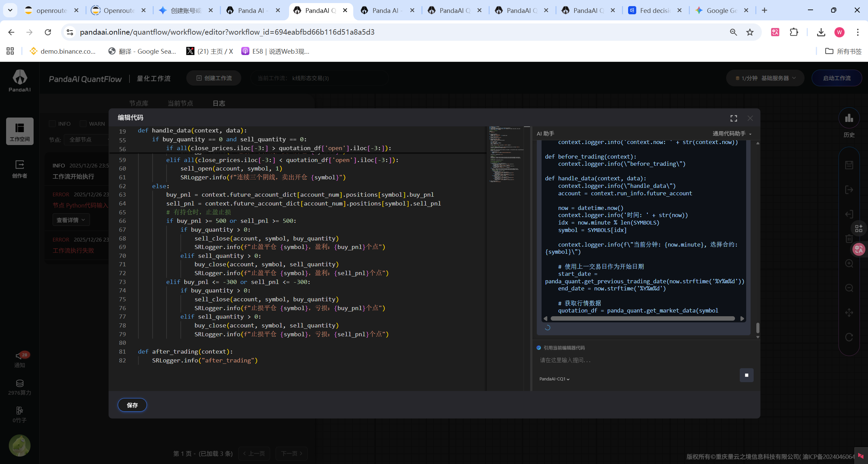The width and height of the screenshot is (868, 464).
Task: Switch to the 日志 tab
Action: click(219, 103)
